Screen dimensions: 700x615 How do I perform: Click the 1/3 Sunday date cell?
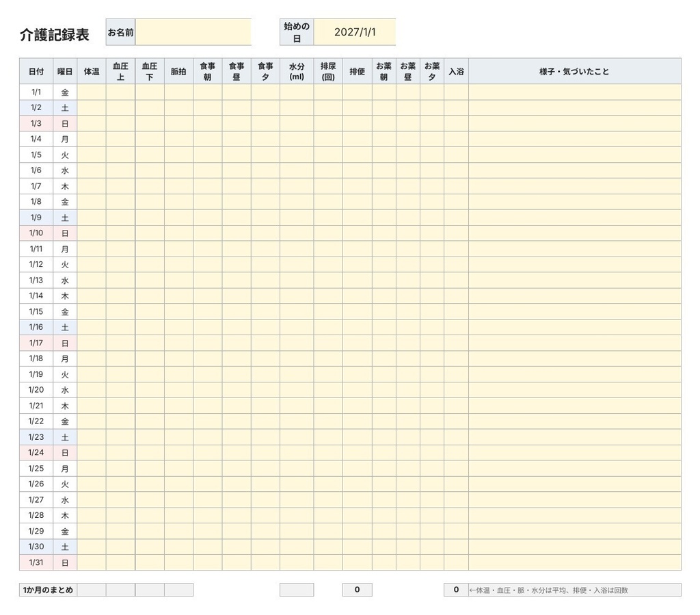click(36, 123)
